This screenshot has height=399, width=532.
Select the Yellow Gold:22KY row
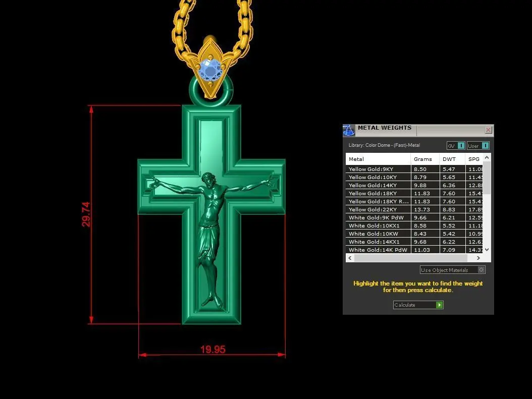(x=414, y=209)
